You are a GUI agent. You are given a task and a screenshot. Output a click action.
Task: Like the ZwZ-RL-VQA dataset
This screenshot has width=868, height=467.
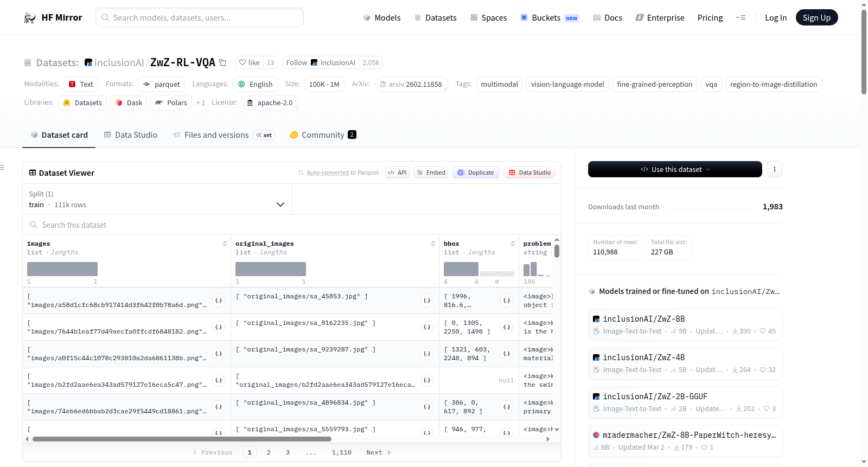[x=250, y=62]
